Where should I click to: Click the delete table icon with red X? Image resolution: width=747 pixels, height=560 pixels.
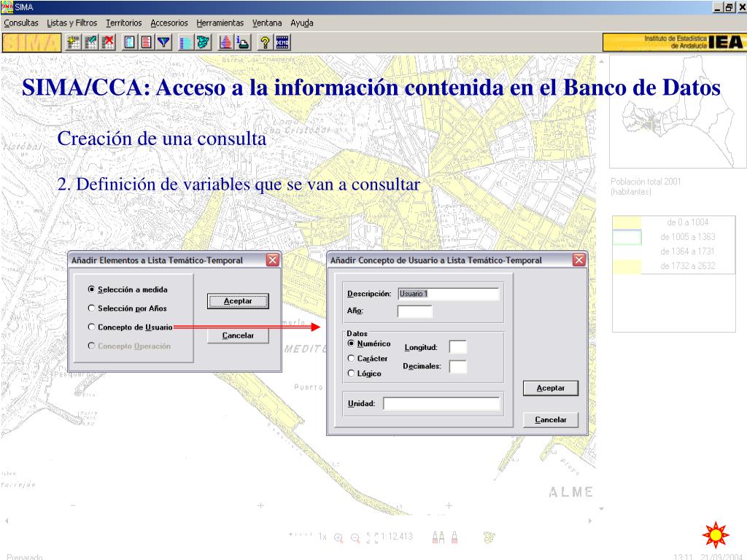(x=108, y=42)
